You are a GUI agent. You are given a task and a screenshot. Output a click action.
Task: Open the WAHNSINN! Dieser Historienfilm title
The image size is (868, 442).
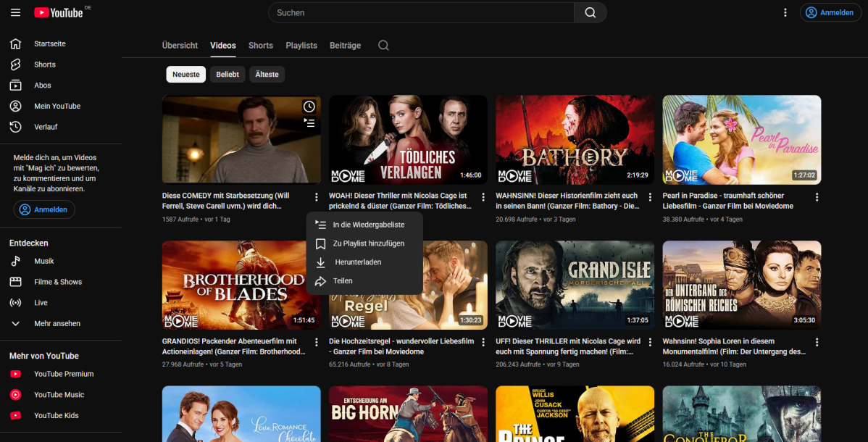pos(568,201)
